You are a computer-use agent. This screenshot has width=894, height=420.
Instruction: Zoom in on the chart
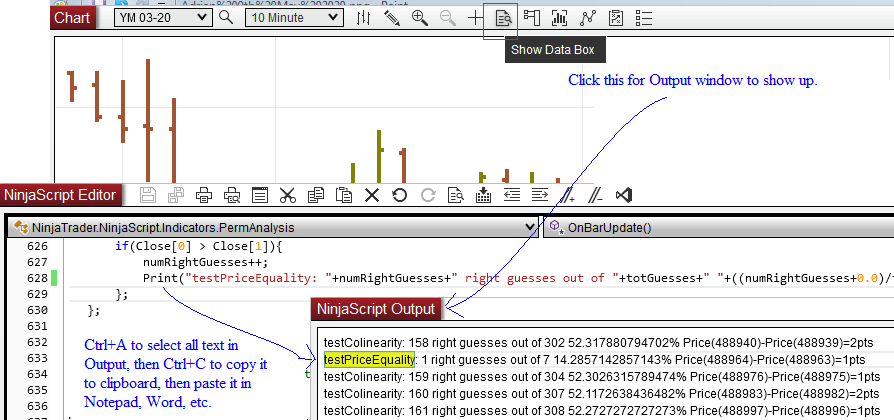pos(420,18)
